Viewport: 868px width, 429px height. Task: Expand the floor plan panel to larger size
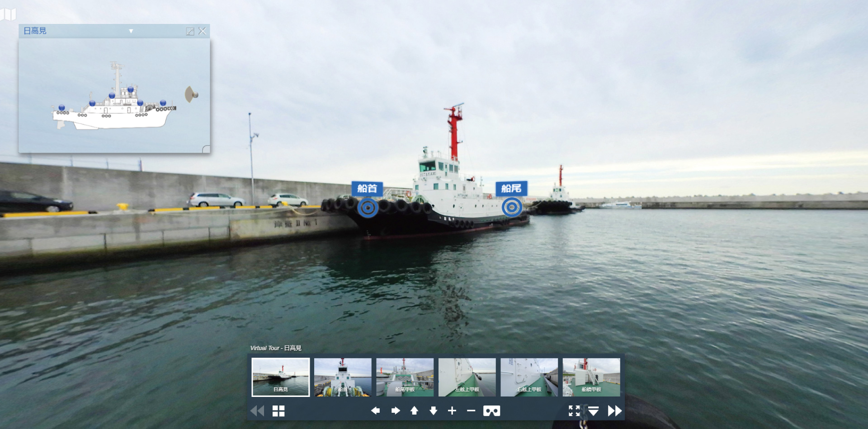click(190, 31)
